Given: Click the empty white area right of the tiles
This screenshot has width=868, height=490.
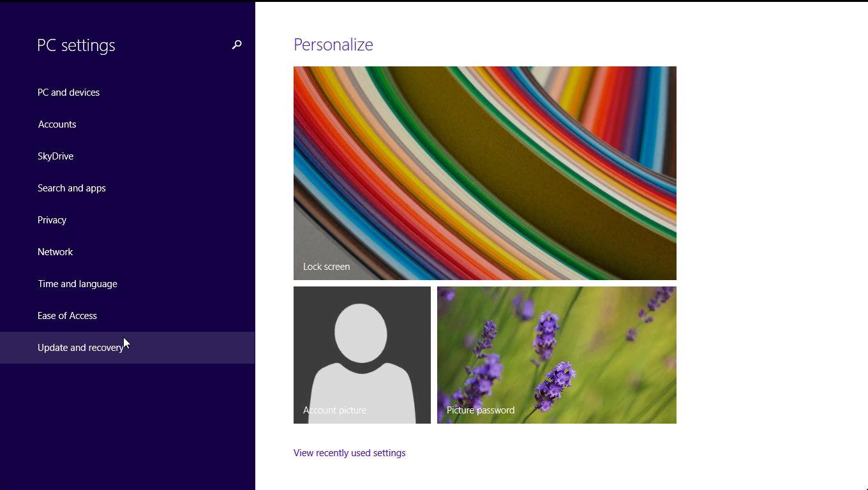Looking at the screenshot, I should point(772,255).
